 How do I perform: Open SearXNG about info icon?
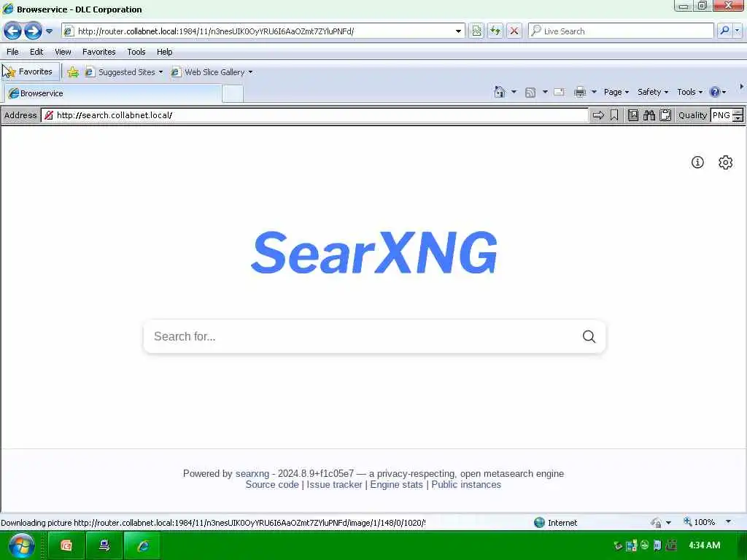pyautogui.click(x=697, y=163)
